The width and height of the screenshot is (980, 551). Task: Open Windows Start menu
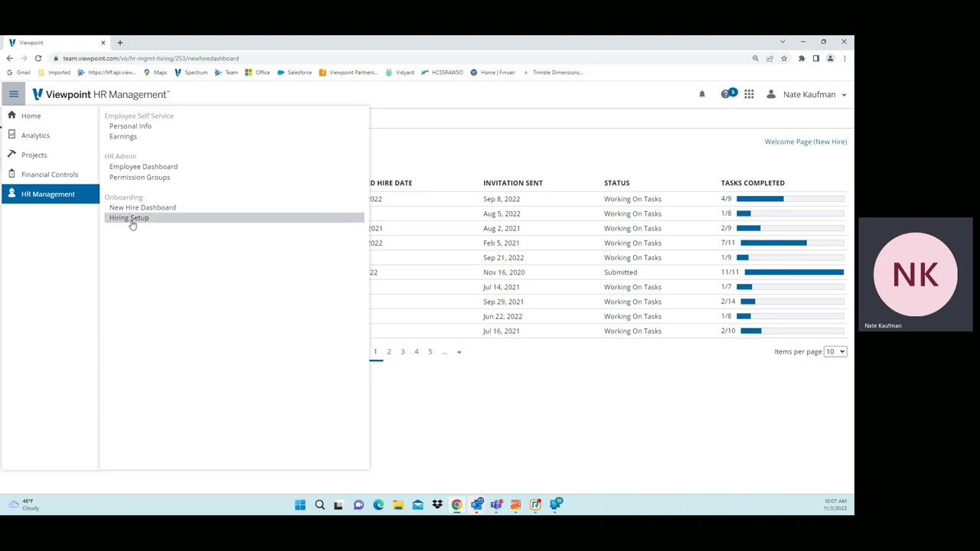pyautogui.click(x=300, y=505)
